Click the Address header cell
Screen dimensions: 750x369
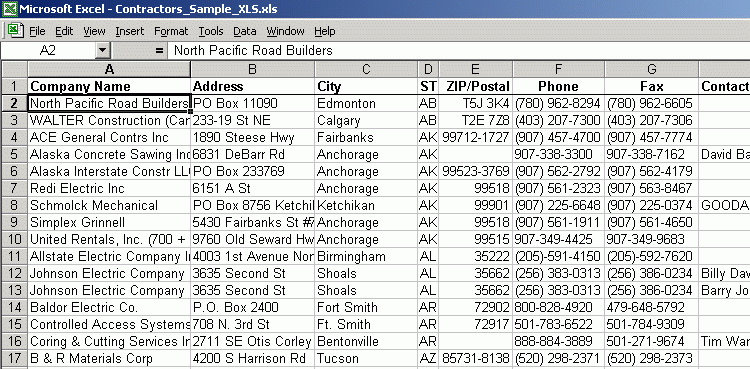pos(253,86)
